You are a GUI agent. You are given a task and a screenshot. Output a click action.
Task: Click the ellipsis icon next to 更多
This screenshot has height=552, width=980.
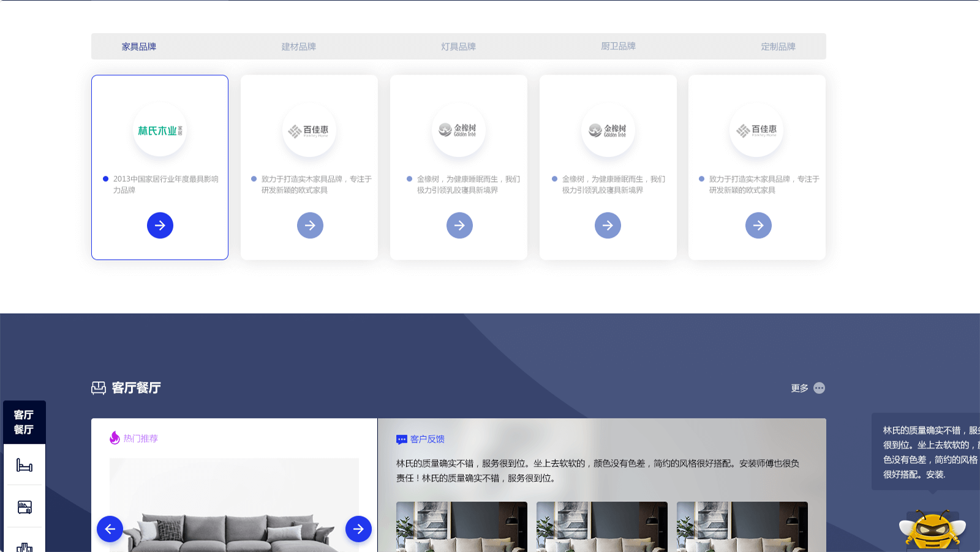click(x=819, y=388)
